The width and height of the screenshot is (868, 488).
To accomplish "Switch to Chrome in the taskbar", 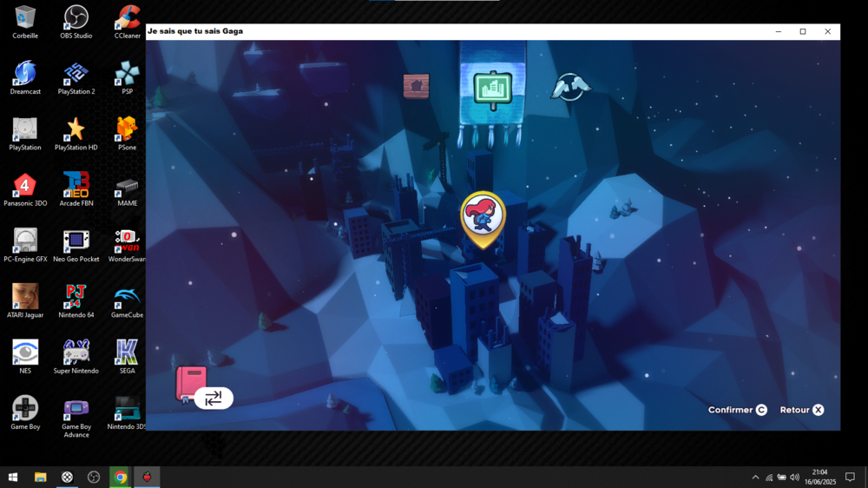I will tap(121, 478).
